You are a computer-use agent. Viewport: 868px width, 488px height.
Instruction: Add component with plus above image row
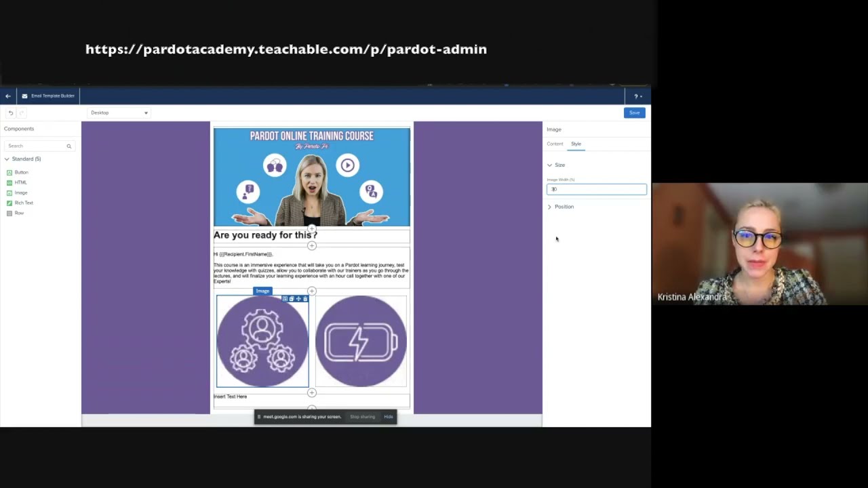pyautogui.click(x=312, y=291)
